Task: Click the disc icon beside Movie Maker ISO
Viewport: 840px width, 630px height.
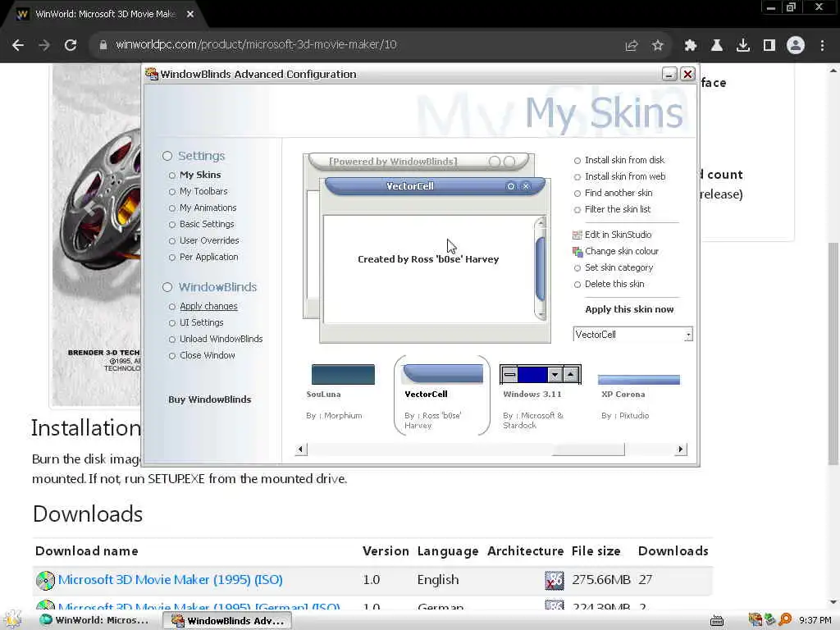Action: coord(46,580)
